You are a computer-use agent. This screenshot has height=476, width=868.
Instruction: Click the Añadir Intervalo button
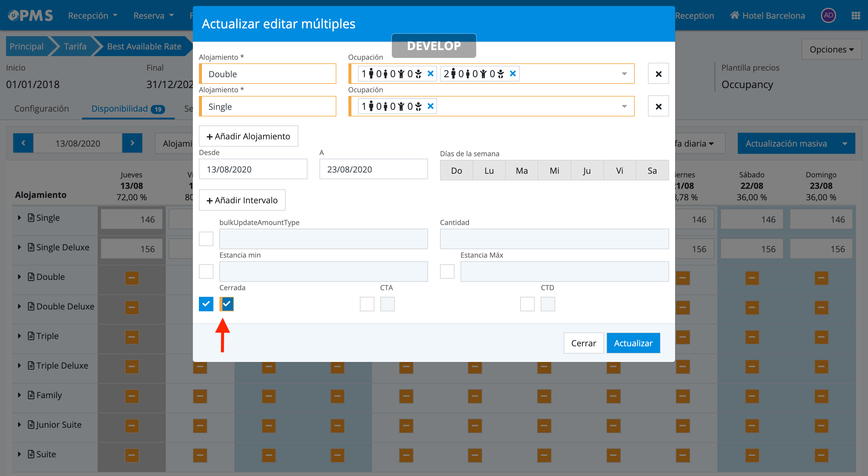pyautogui.click(x=242, y=200)
